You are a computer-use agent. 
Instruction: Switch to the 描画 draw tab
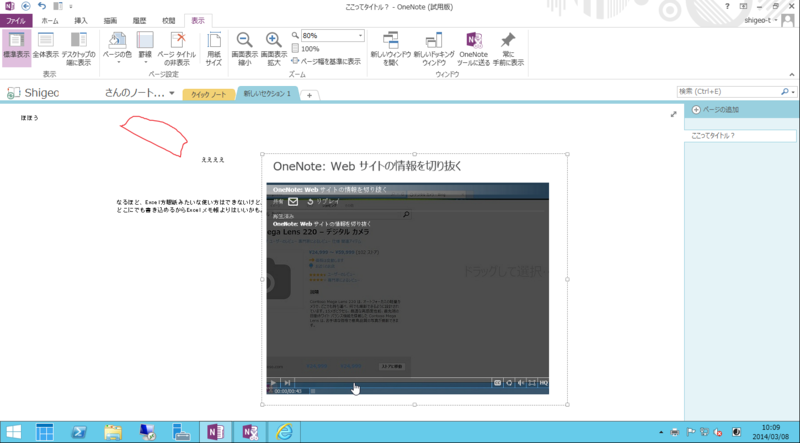110,21
